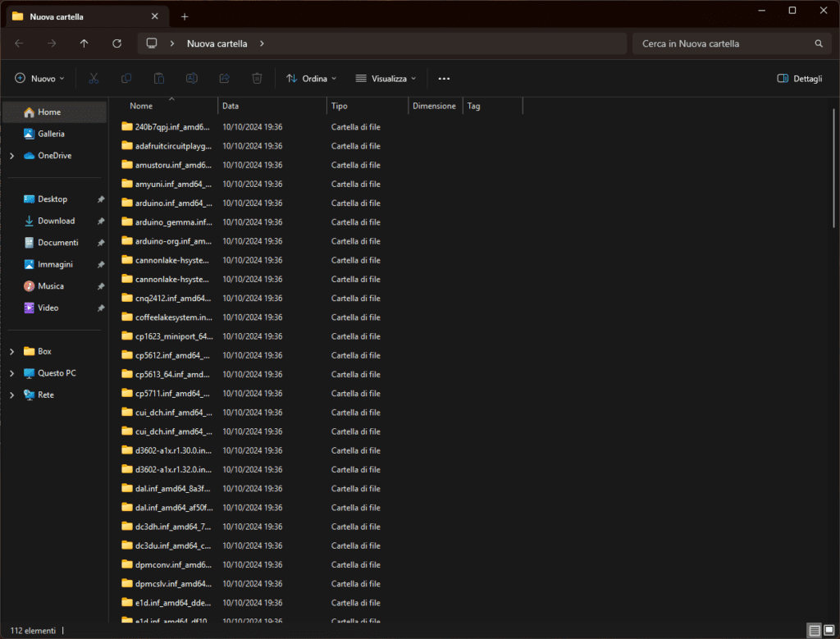Image resolution: width=840 pixels, height=639 pixels.
Task: Click the Share icon in toolbar
Action: (224, 78)
